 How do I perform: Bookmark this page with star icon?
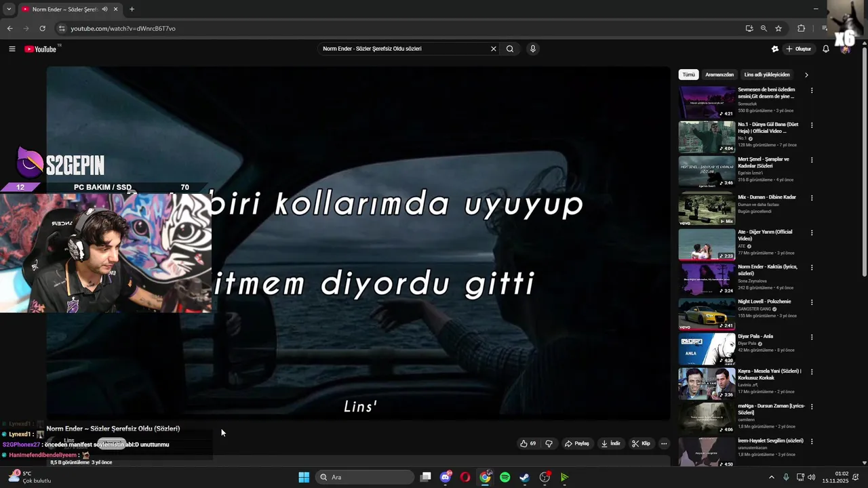(x=778, y=28)
